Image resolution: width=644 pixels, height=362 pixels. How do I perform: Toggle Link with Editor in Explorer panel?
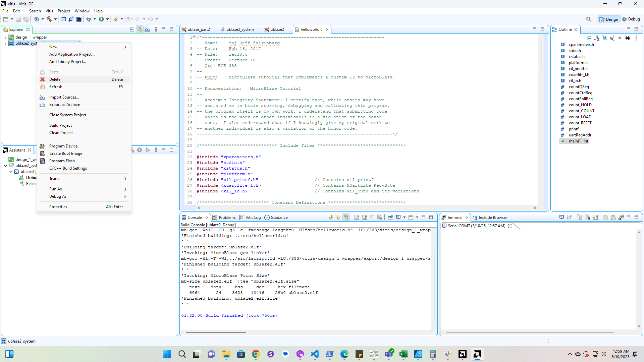click(140, 29)
